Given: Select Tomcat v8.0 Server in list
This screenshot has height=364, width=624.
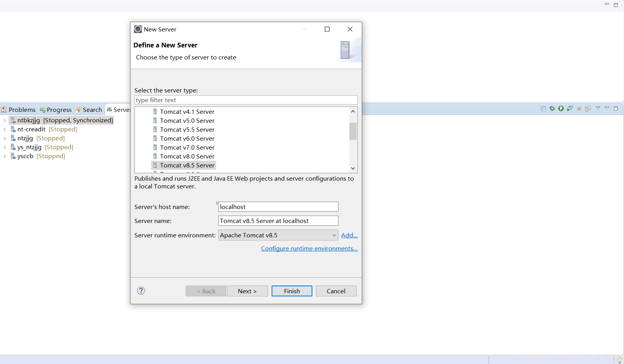Looking at the screenshot, I should coord(187,156).
